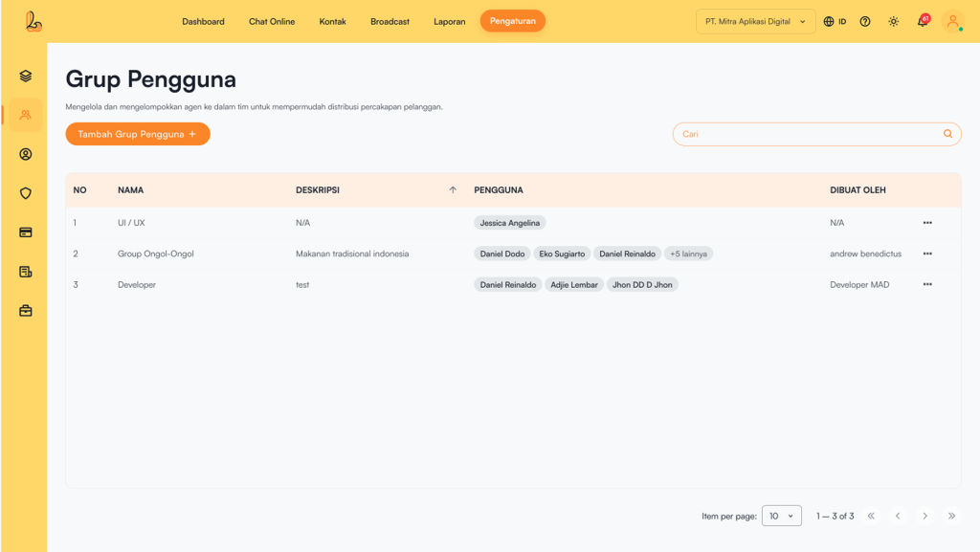
Task: Open the items per page dropdown
Action: [781, 516]
